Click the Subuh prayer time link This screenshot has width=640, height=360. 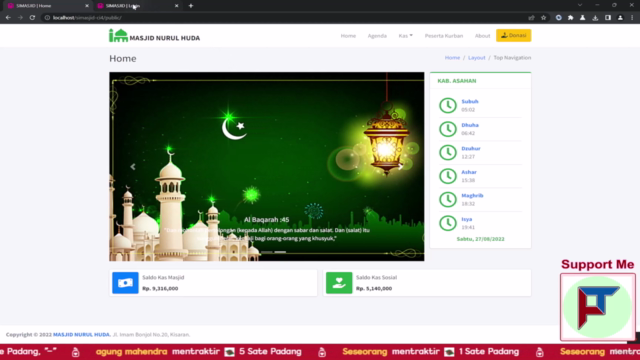point(470,101)
